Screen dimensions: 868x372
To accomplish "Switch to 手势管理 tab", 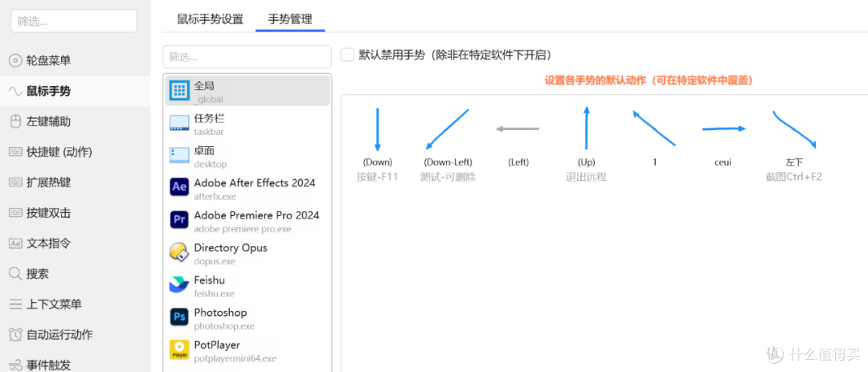I will [290, 19].
